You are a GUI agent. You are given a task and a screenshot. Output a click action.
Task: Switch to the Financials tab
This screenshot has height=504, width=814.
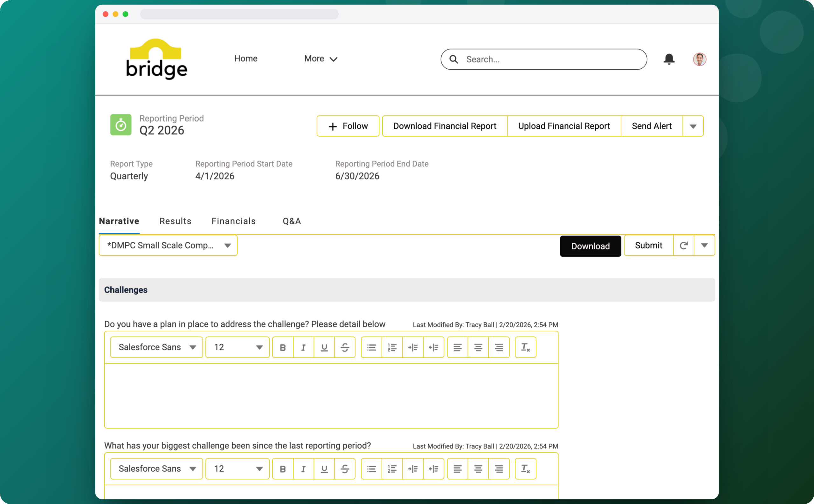tap(233, 221)
